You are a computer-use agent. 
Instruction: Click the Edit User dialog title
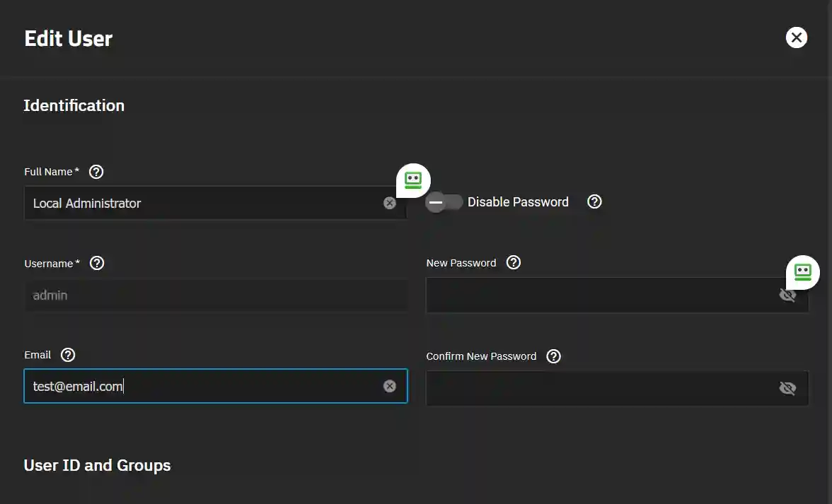coord(68,37)
